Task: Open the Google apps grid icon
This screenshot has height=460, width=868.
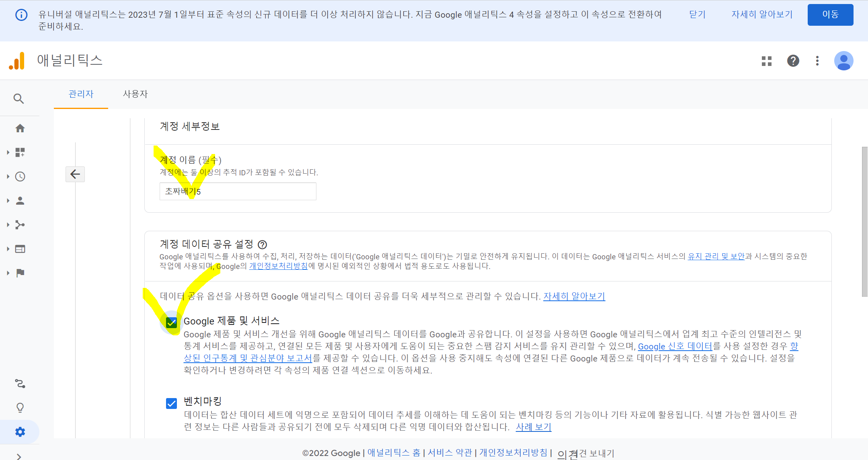Action: coord(767,61)
